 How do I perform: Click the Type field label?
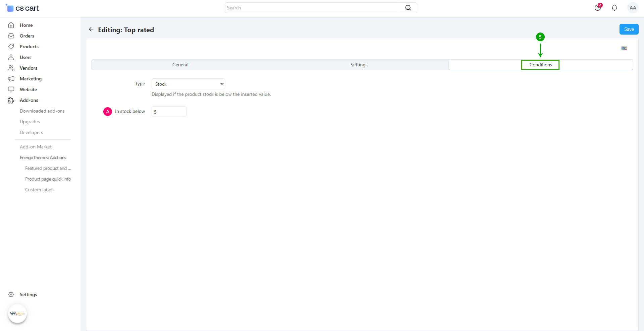pos(140,83)
